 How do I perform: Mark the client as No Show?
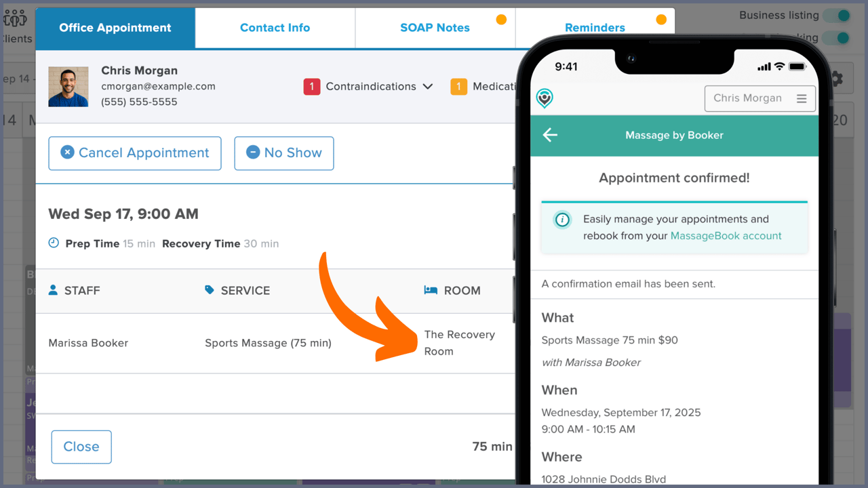pyautogui.click(x=283, y=153)
